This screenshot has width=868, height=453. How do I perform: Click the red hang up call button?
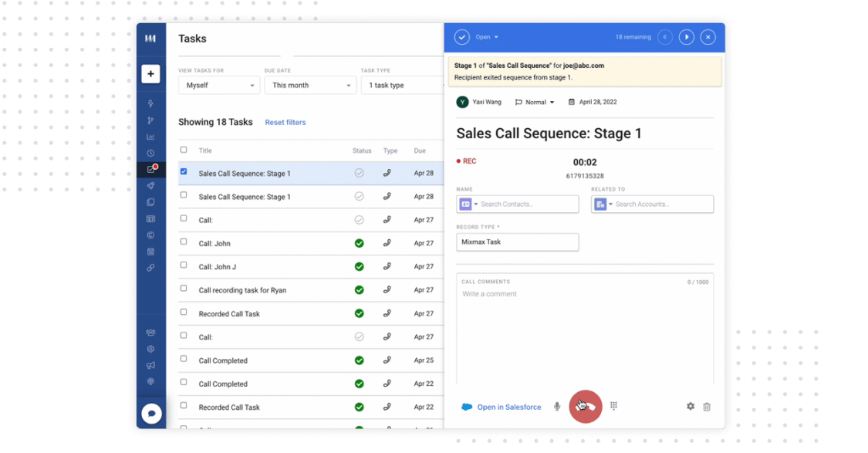585,407
